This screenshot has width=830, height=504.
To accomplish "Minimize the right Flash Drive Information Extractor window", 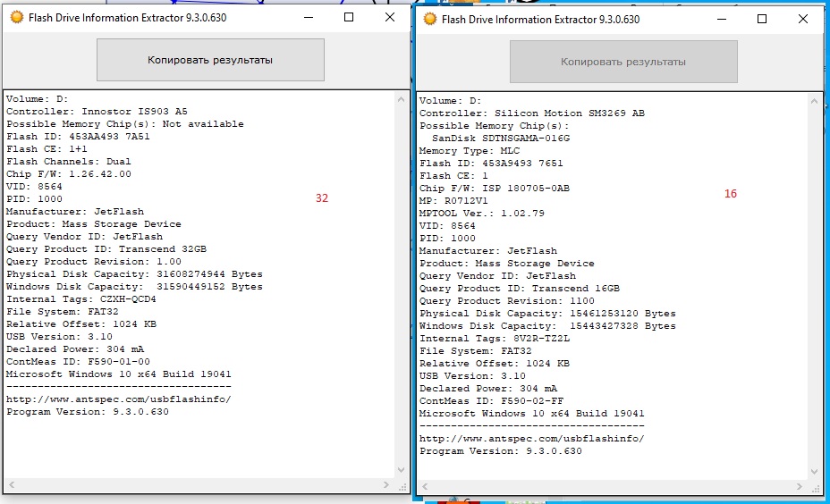I will [722, 19].
